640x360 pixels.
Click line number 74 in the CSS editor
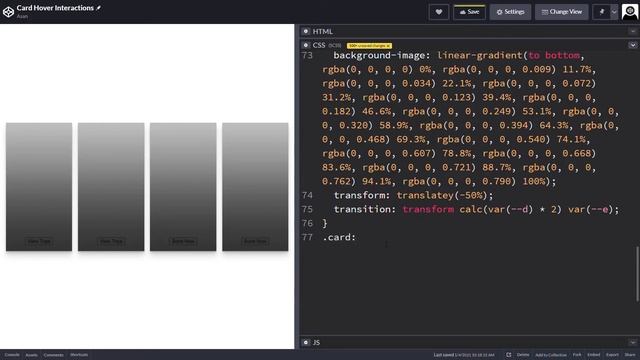pyautogui.click(x=307, y=195)
